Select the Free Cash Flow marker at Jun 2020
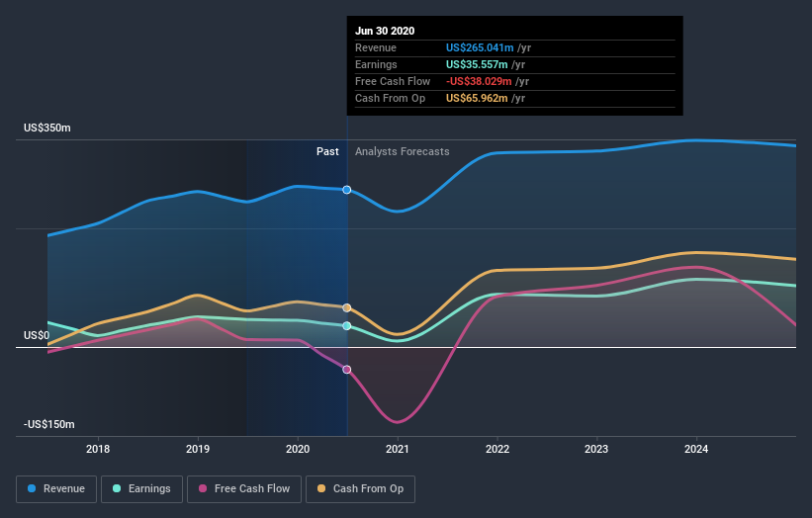The width and height of the screenshot is (812, 518). [347, 370]
